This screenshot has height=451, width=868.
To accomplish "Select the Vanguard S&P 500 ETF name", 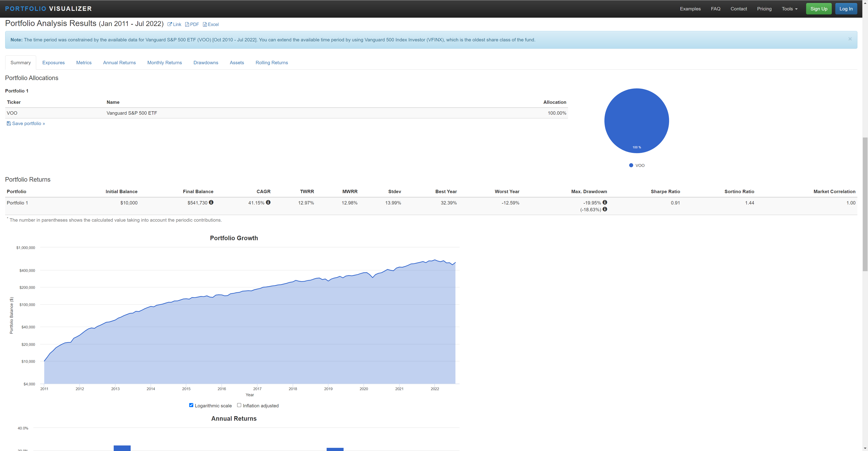I will (132, 113).
